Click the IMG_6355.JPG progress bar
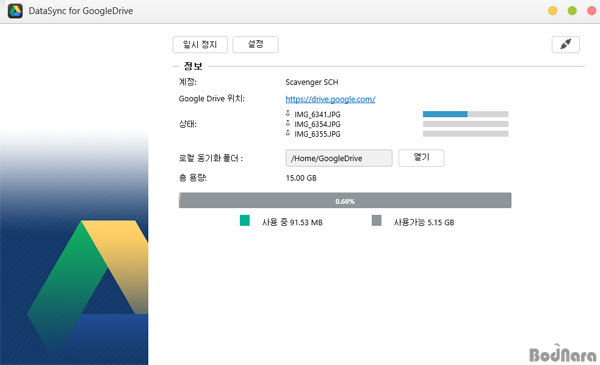The height and width of the screenshot is (365, 600). coord(466,134)
